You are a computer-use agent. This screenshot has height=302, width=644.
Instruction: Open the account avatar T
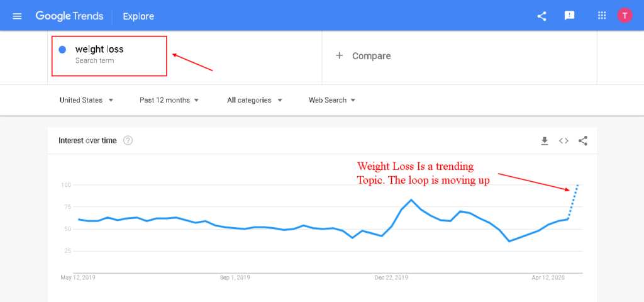pos(625,16)
